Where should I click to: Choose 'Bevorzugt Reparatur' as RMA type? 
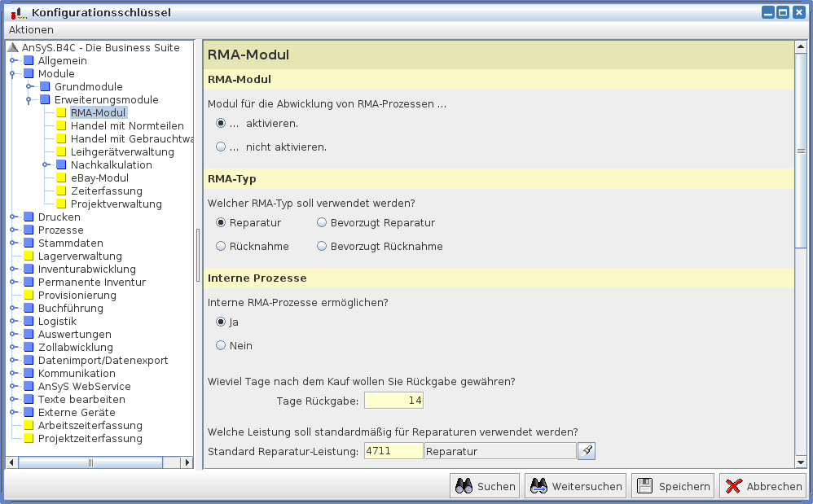click(322, 222)
